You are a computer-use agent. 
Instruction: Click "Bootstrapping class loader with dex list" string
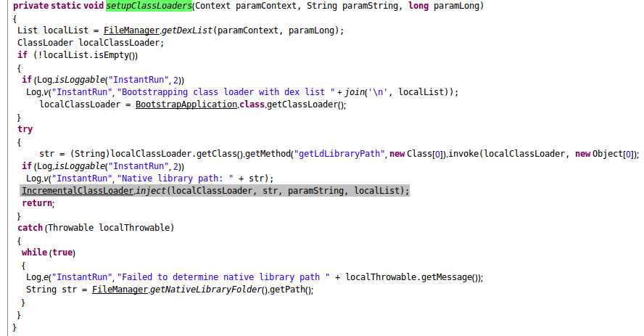tap(226, 92)
